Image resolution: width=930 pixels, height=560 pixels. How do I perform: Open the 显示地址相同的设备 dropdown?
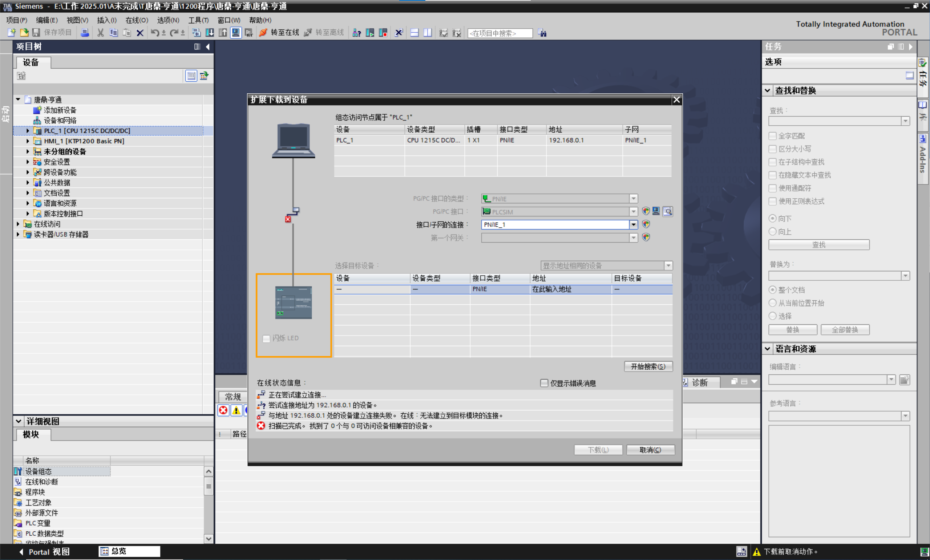(x=668, y=266)
